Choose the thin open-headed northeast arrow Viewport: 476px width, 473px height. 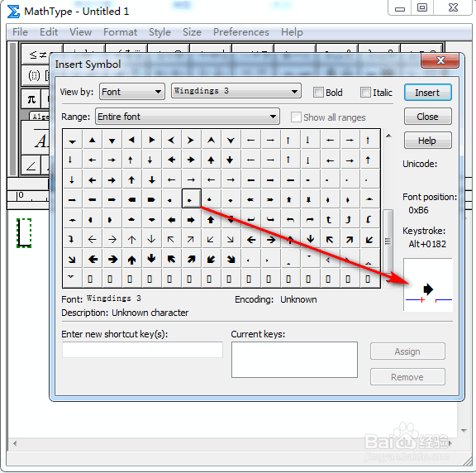click(x=191, y=240)
